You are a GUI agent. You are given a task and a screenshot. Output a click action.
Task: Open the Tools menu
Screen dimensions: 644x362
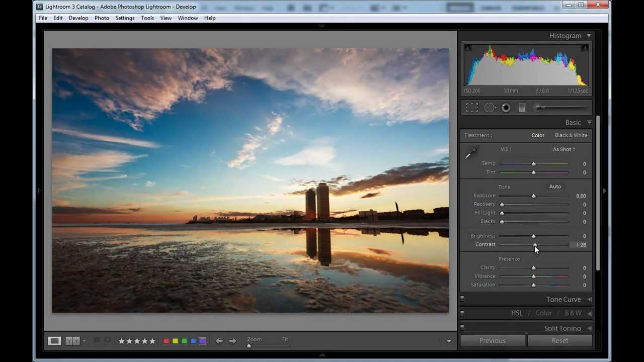click(x=147, y=18)
